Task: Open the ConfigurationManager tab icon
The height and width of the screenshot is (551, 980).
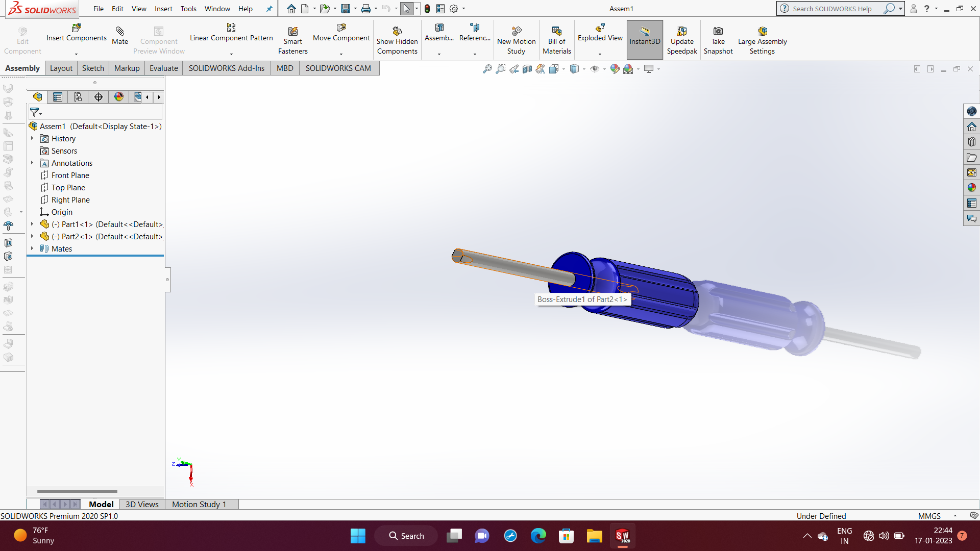Action: pyautogui.click(x=78, y=97)
